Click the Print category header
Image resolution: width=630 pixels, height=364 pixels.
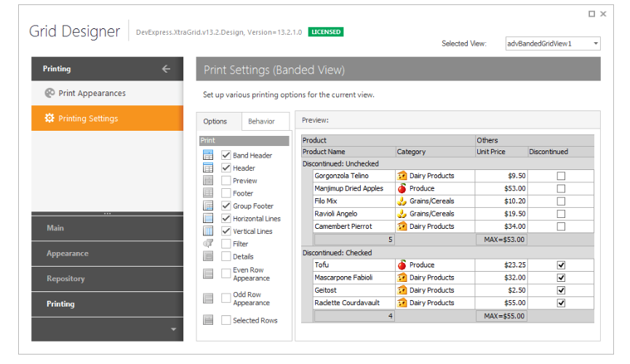244,140
